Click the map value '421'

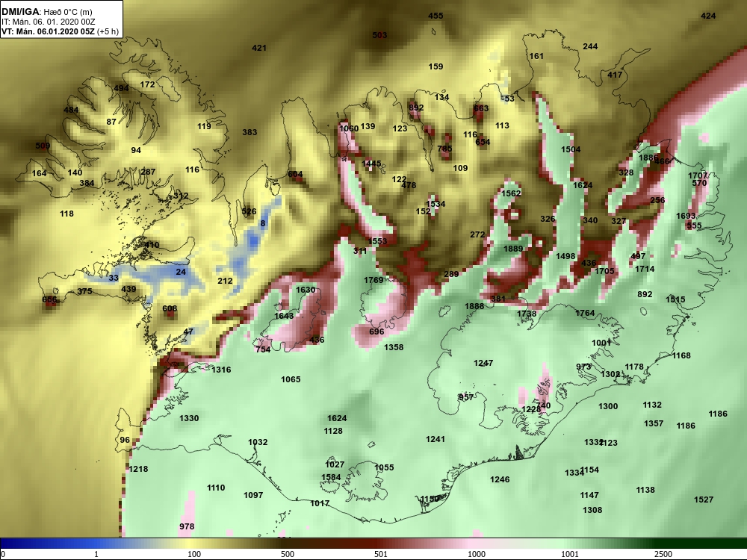coord(259,48)
